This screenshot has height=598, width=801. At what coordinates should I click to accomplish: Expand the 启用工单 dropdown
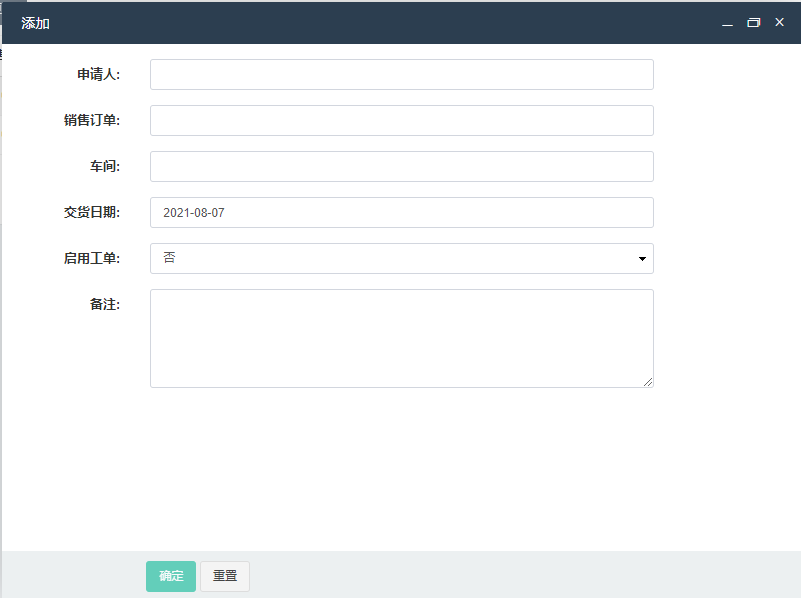(x=402, y=258)
